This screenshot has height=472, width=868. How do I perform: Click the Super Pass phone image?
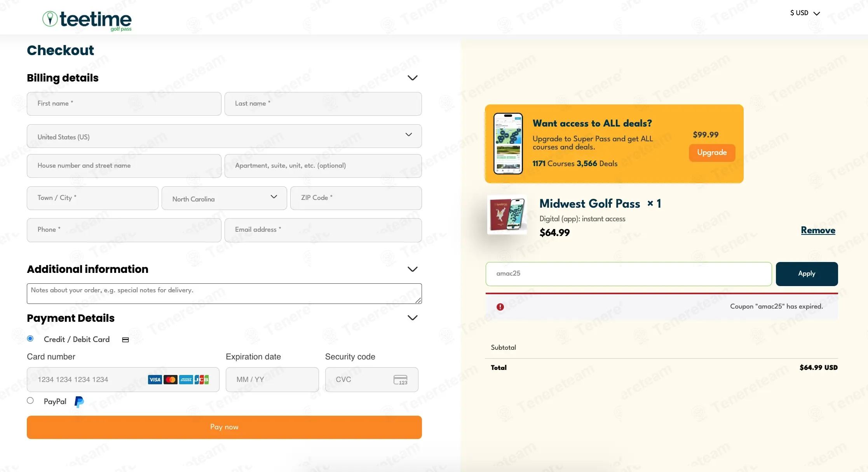tap(508, 144)
